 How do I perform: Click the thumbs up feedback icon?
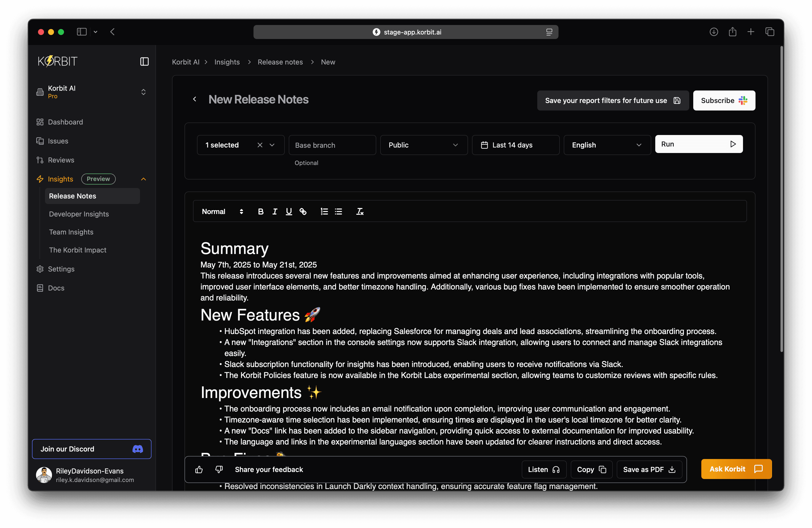[199, 470]
